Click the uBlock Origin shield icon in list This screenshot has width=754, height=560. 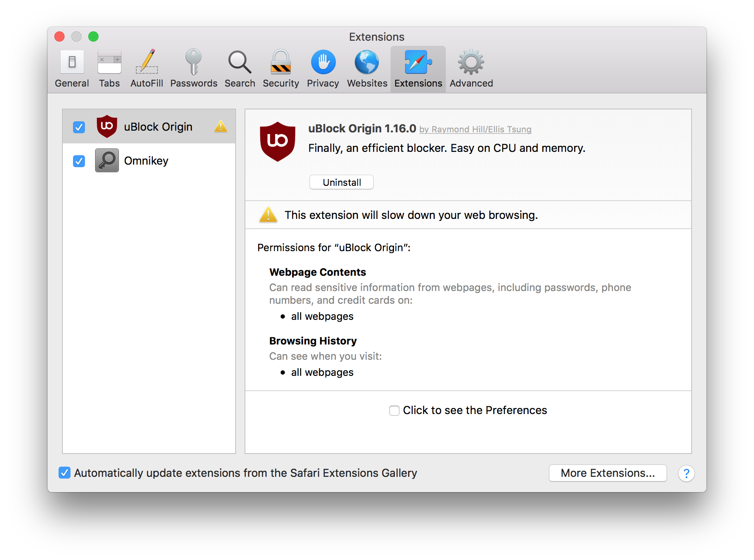coord(107,126)
